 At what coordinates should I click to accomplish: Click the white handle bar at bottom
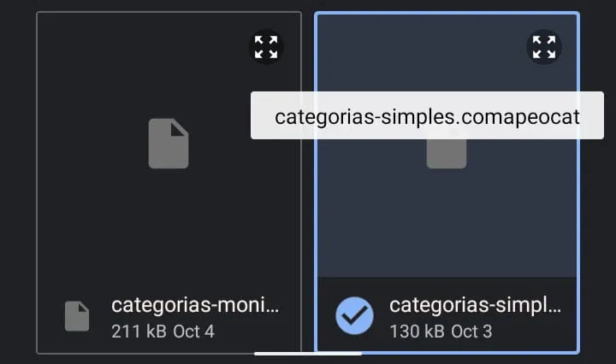tap(308, 352)
